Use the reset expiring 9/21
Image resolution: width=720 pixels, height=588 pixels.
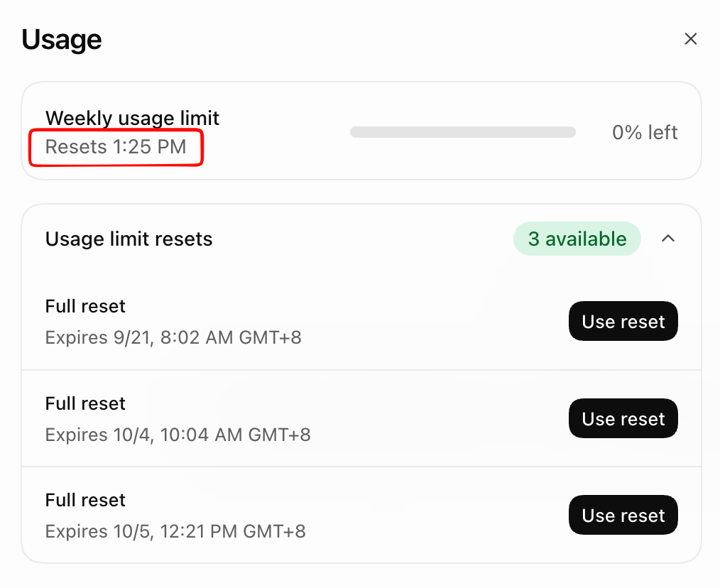623,321
